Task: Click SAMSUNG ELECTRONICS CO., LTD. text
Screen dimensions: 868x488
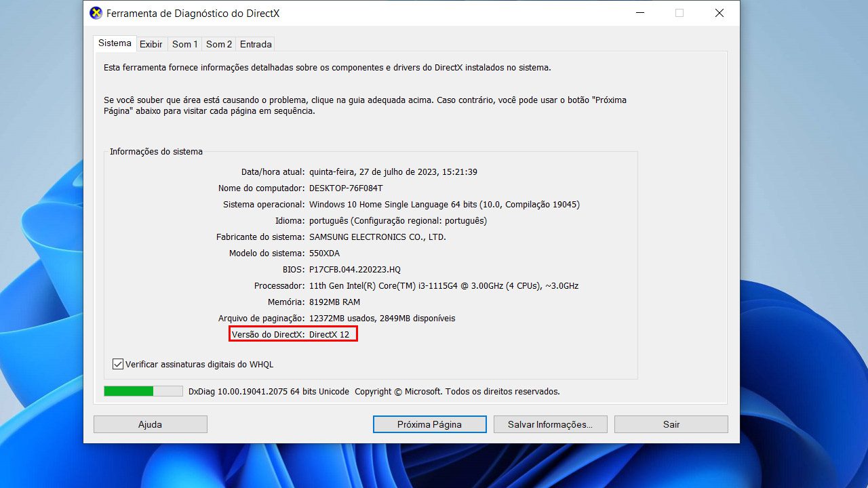Action: point(378,237)
